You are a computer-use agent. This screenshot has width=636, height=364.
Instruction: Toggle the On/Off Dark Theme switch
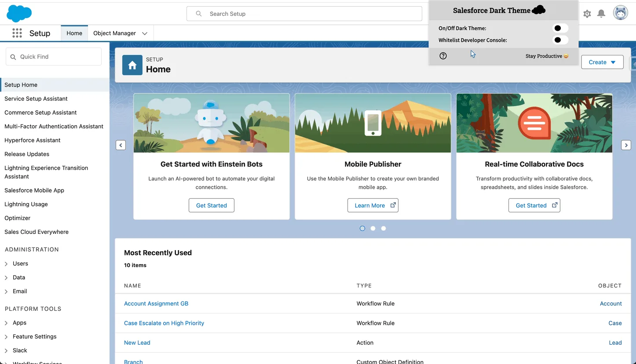[560, 28]
